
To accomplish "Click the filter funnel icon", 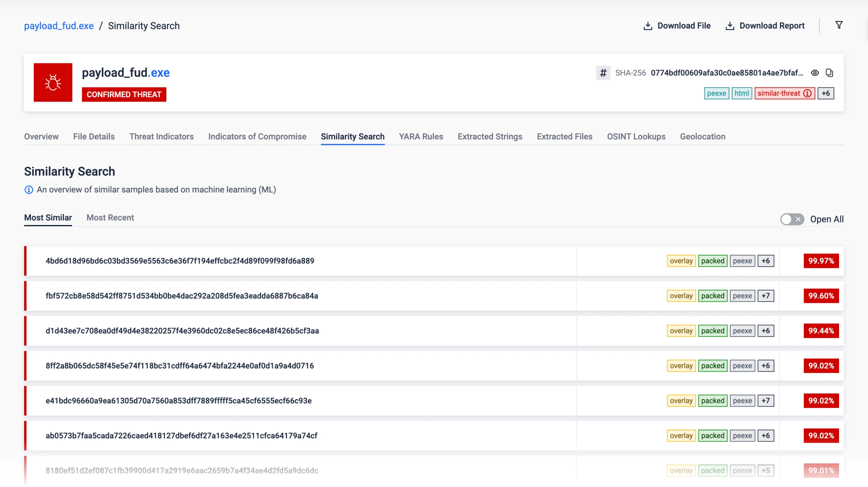I will click(839, 25).
